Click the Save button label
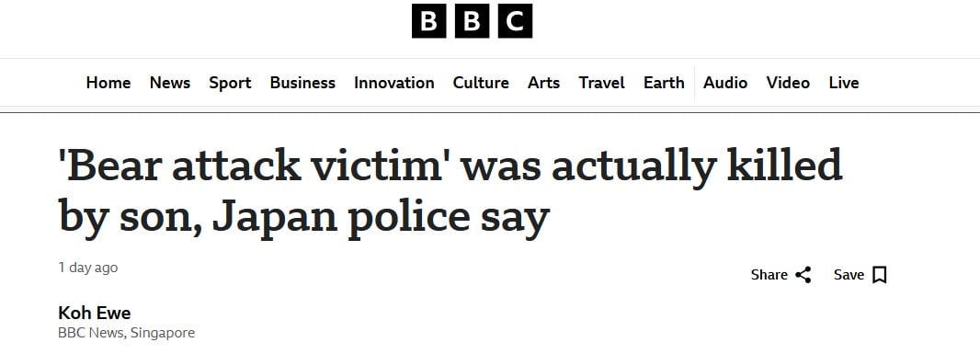The width and height of the screenshot is (980, 354). [849, 275]
